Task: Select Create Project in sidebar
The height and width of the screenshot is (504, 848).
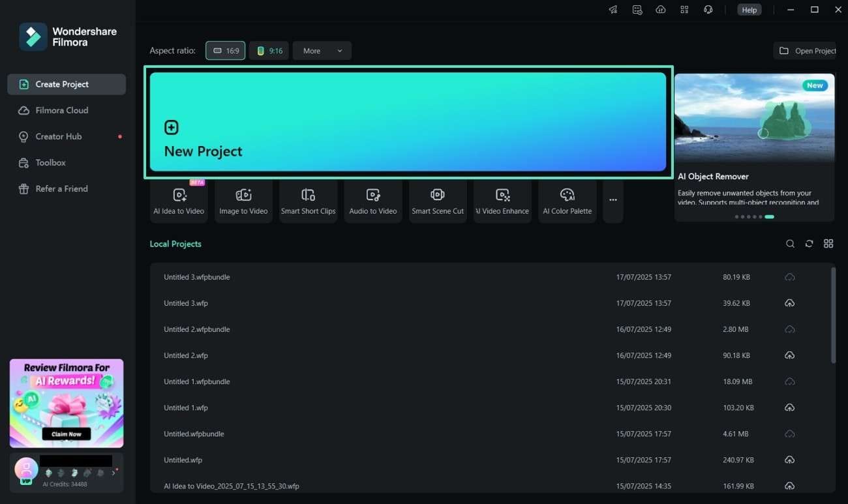Action: pyautogui.click(x=67, y=84)
